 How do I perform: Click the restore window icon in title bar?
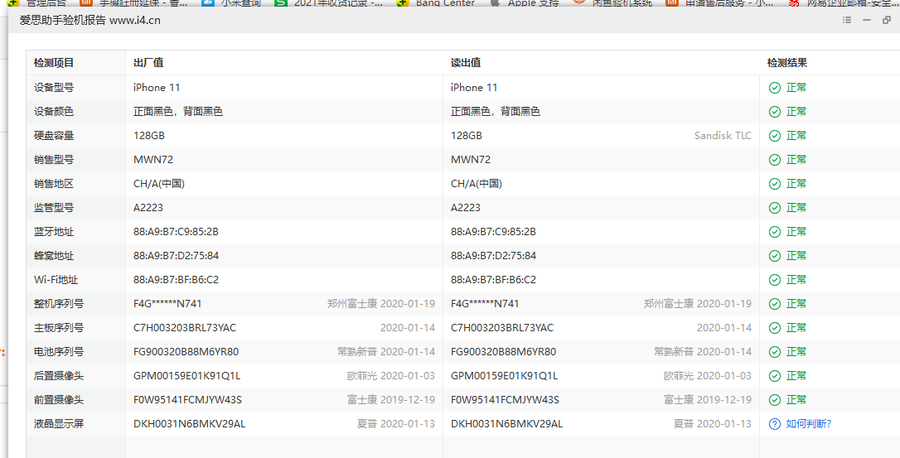(x=886, y=20)
